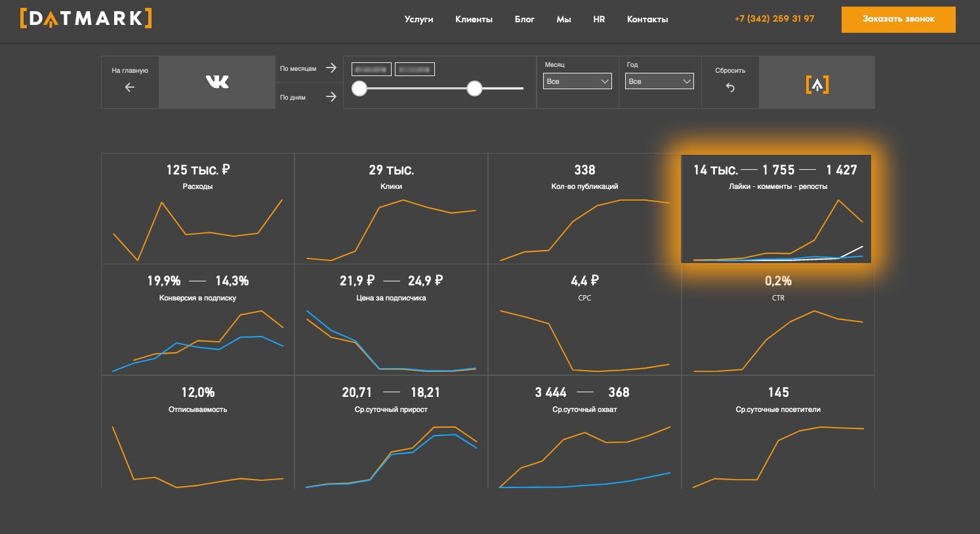Viewport: 980px width, 534px height.
Task: Click the 12,0% value
Action: (197, 392)
